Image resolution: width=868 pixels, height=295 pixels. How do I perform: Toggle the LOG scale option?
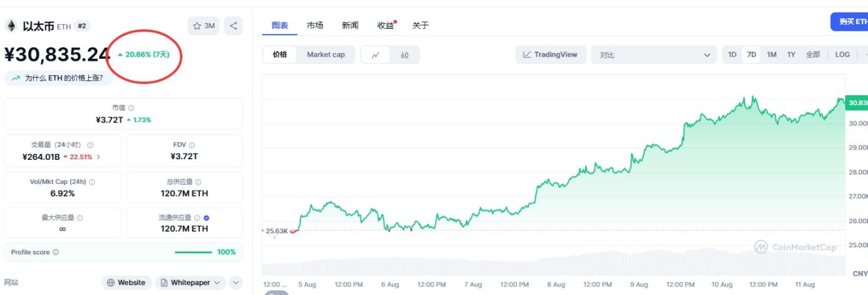pos(842,55)
